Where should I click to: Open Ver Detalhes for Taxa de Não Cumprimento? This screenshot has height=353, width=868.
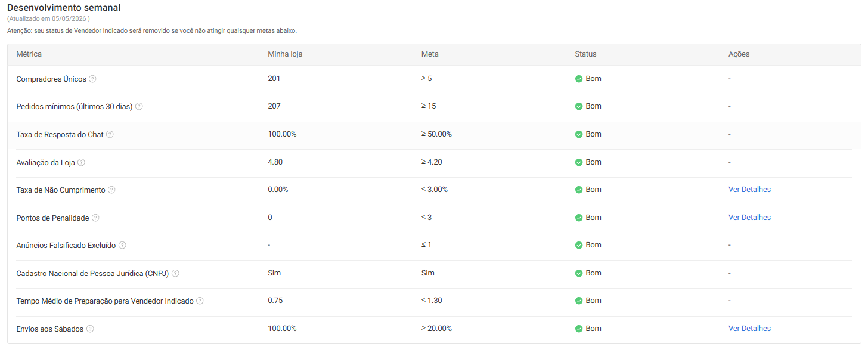click(x=749, y=190)
